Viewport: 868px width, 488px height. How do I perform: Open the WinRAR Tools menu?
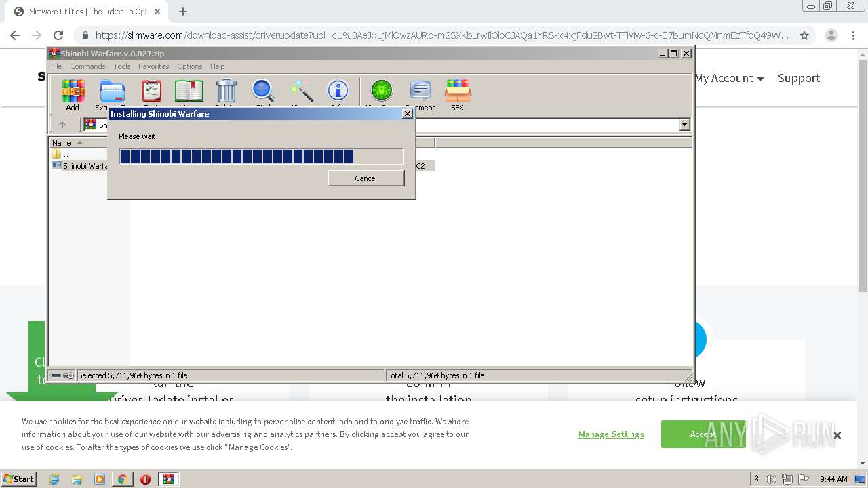tap(122, 66)
